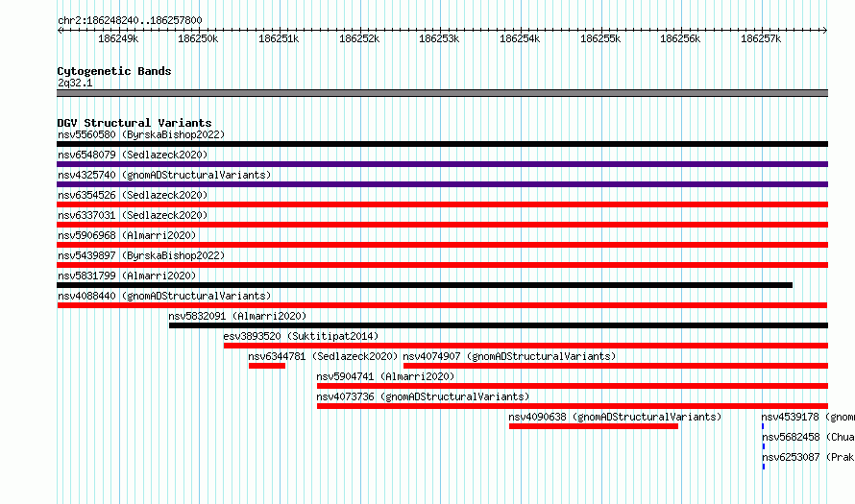
Task: Click the right arrow end of the ruler
Action: tap(825, 30)
